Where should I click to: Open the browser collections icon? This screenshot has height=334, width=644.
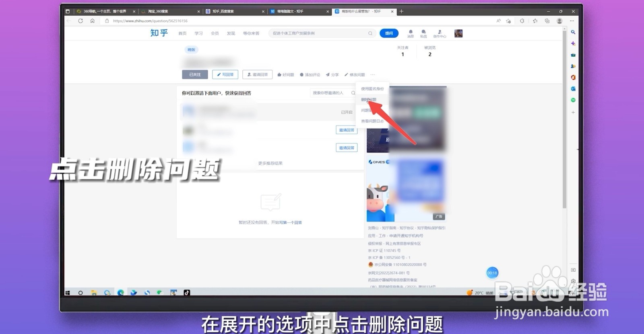547,21
